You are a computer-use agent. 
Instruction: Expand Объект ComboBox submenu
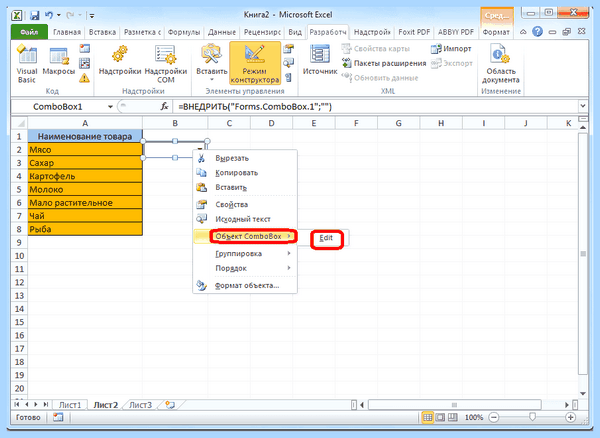(245, 236)
